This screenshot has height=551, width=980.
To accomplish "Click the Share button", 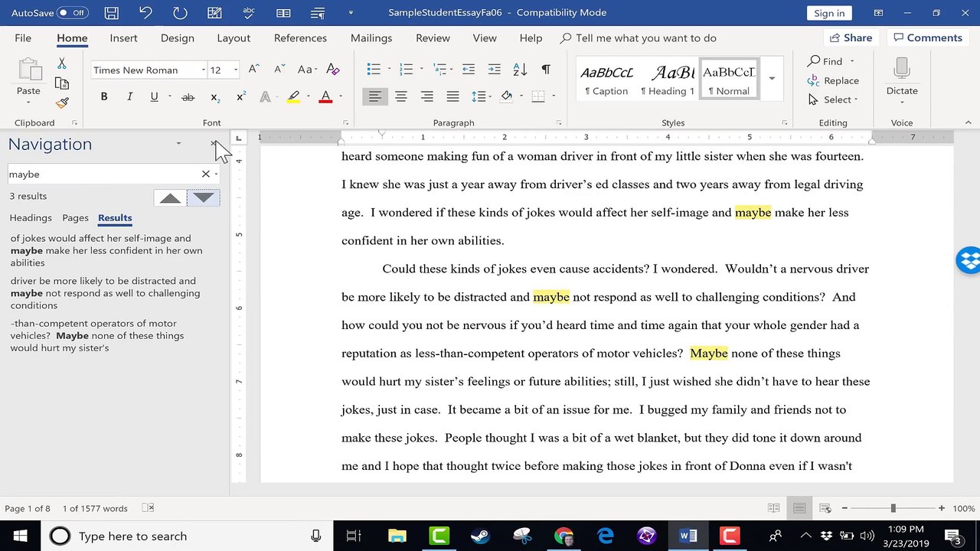I will [850, 38].
